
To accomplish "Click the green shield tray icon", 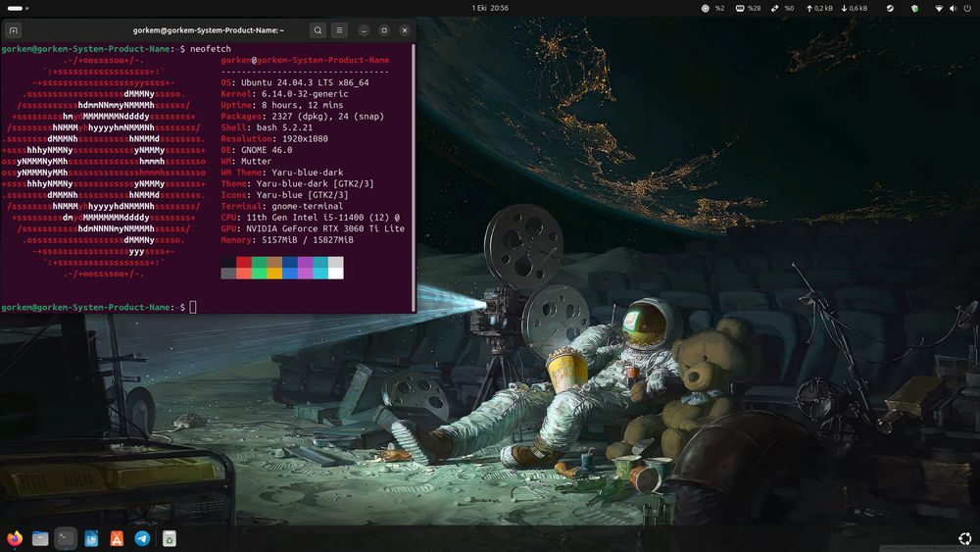I will pos(915,8).
